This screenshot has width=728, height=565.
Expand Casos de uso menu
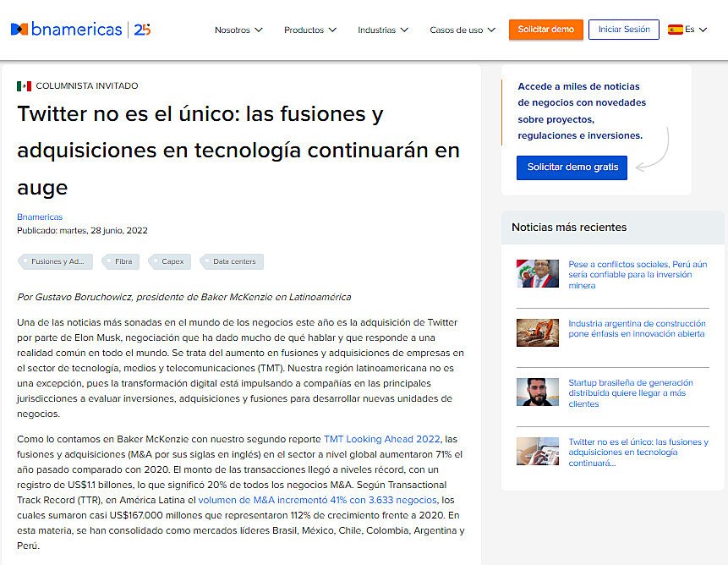463,30
